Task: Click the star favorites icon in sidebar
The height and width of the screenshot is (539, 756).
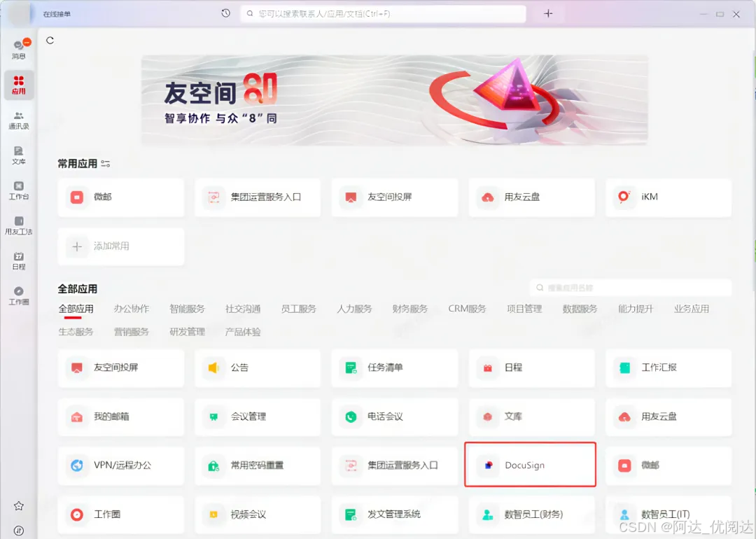Action: tap(19, 505)
